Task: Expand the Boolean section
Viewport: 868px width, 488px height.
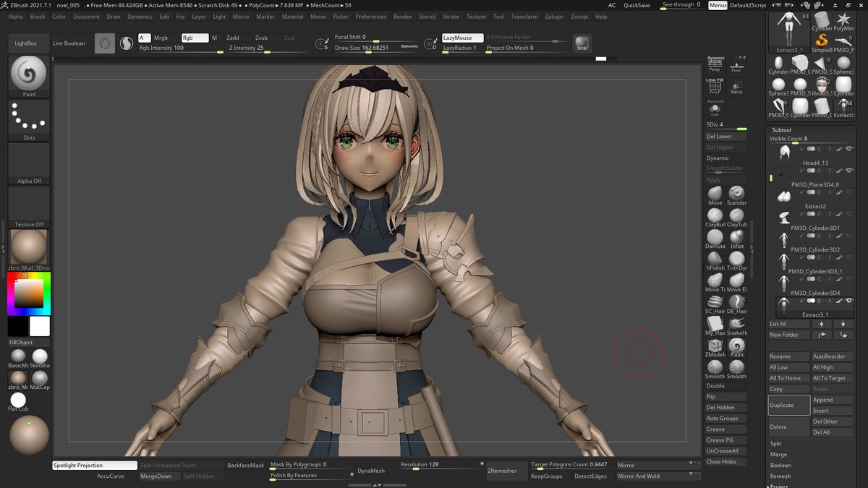Action: point(780,465)
